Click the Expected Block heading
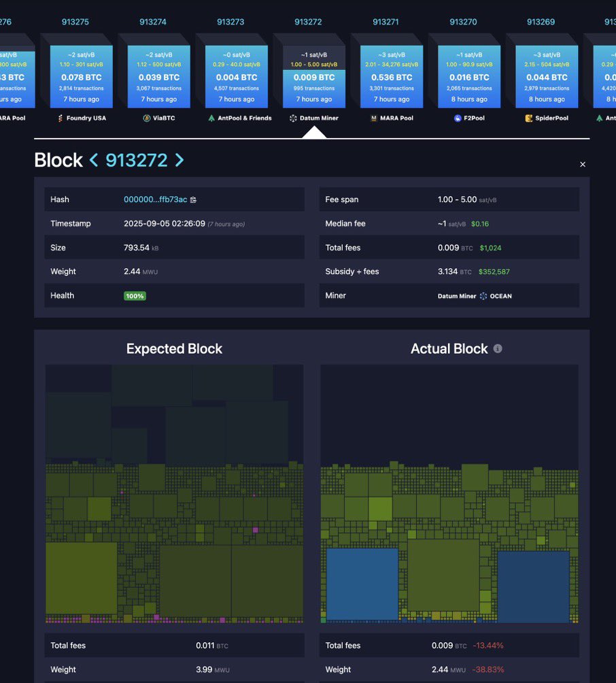This screenshot has width=616, height=683. [174, 348]
